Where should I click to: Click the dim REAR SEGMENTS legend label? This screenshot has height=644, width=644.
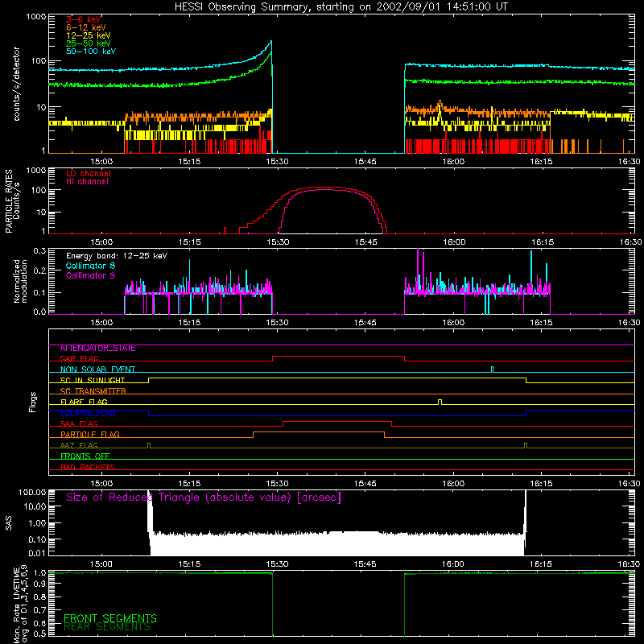point(107,627)
